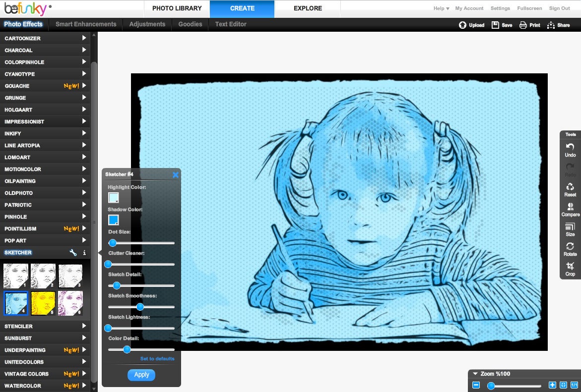
Task: Expand the Cartoonizer effects category
Action: click(x=45, y=38)
